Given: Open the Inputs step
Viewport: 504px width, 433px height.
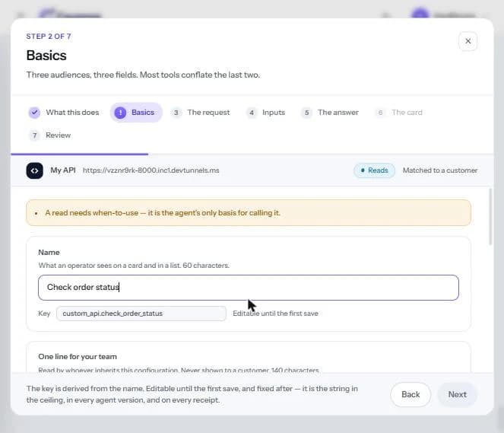Looking at the screenshot, I should 266,113.
